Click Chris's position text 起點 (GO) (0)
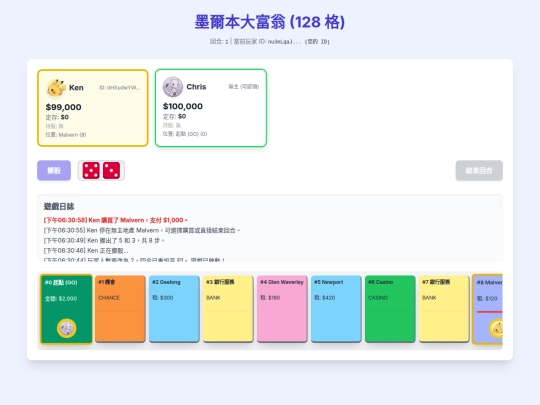The height and width of the screenshot is (405, 540). 185,134
